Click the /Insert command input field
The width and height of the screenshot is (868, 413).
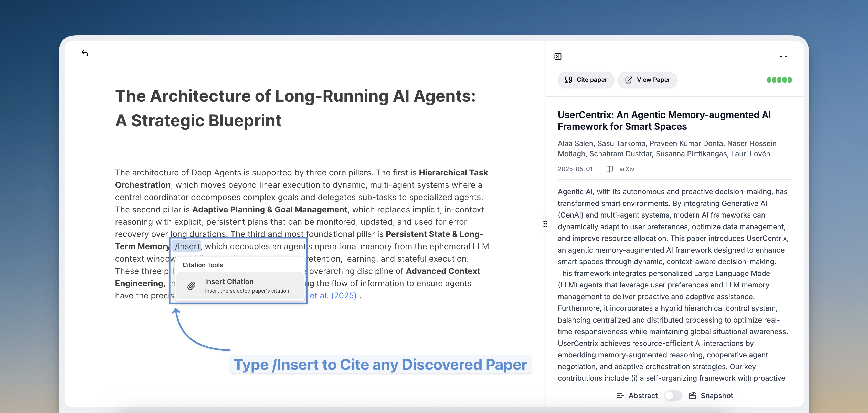(187, 246)
